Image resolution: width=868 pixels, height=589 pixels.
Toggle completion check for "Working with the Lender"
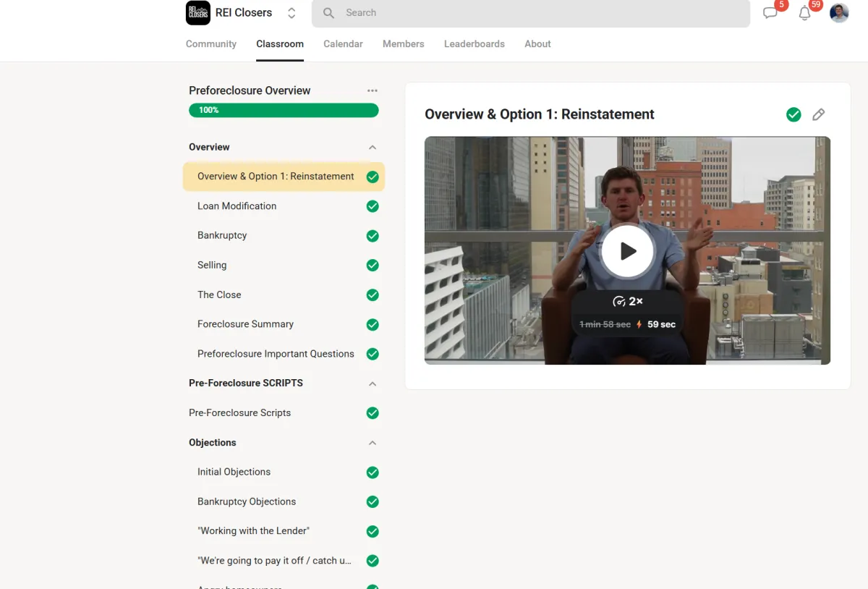373,532
